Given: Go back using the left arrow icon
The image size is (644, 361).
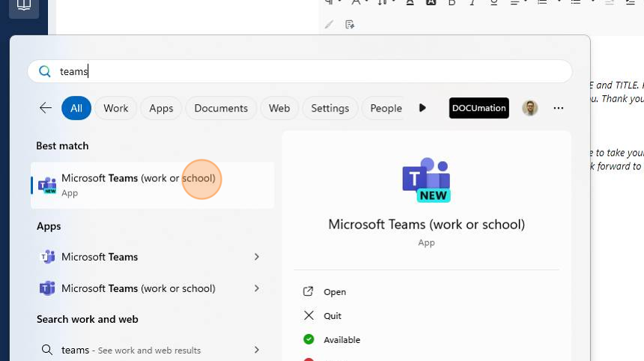Looking at the screenshot, I should tap(46, 108).
